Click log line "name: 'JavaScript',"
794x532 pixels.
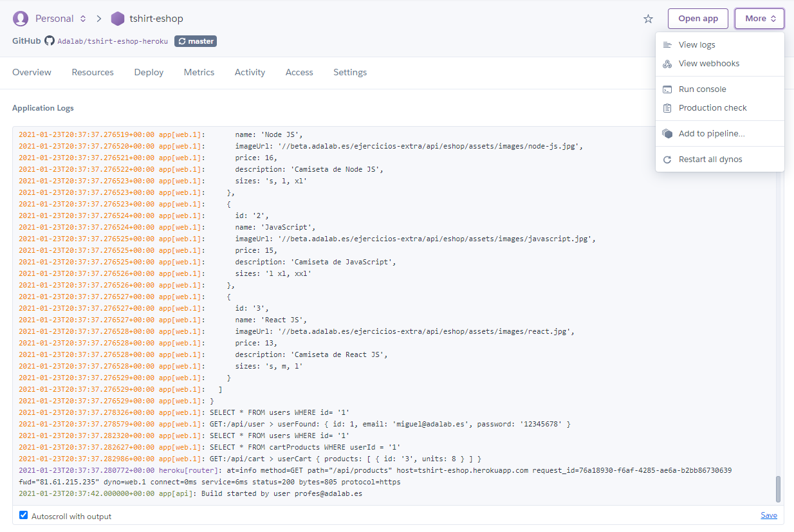[x=275, y=228]
